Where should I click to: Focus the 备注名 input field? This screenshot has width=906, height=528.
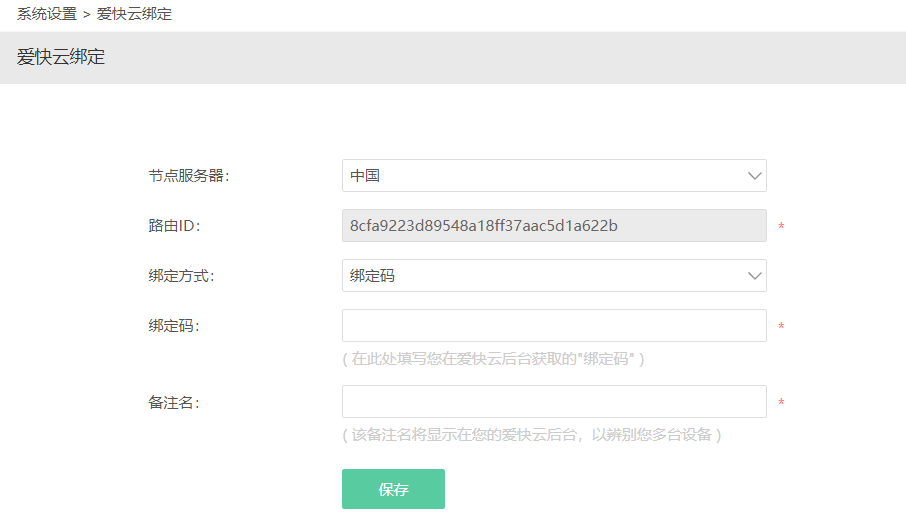pos(554,401)
